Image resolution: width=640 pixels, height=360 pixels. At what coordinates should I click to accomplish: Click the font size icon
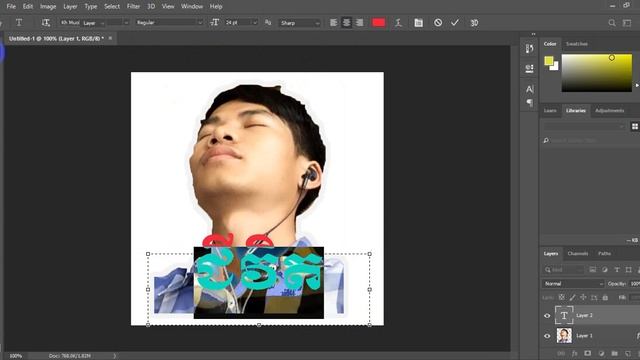(x=214, y=23)
